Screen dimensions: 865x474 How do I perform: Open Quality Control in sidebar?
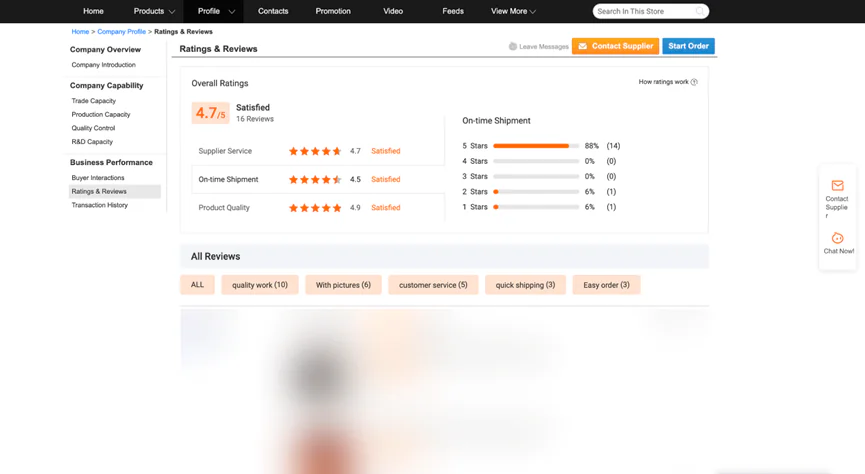93,128
